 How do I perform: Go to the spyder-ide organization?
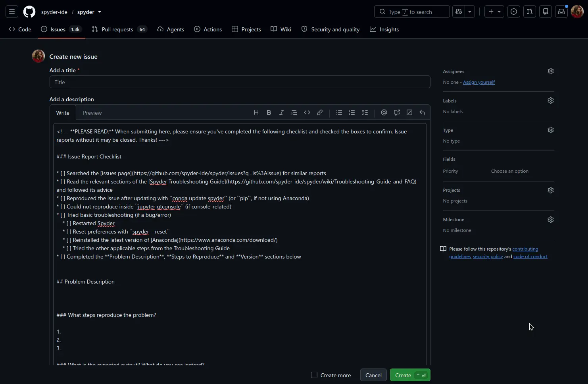point(54,12)
